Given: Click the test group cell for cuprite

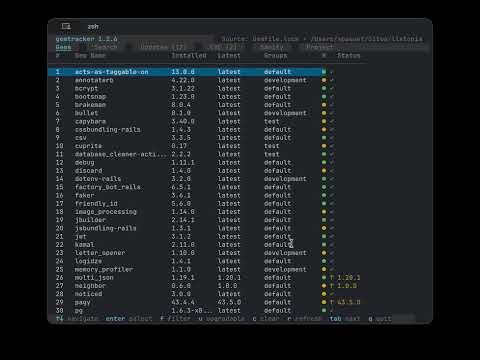Looking at the screenshot, I should coord(272,146).
